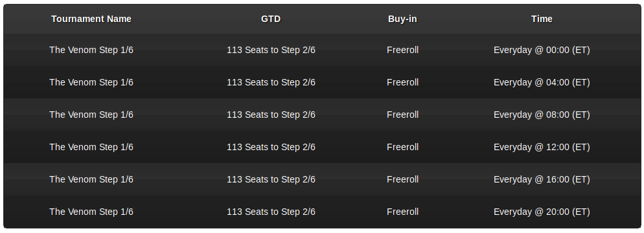Click 113 Seats to Step 2/6 in 04:00 row
The image size is (644, 233).
coord(271,82)
